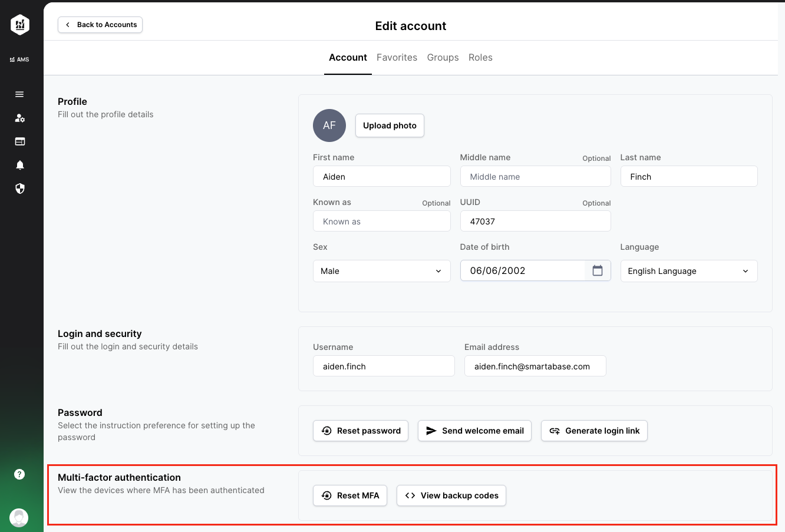The image size is (785, 532).
Task: Click the Login and security heading
Action: coord(100,333)
